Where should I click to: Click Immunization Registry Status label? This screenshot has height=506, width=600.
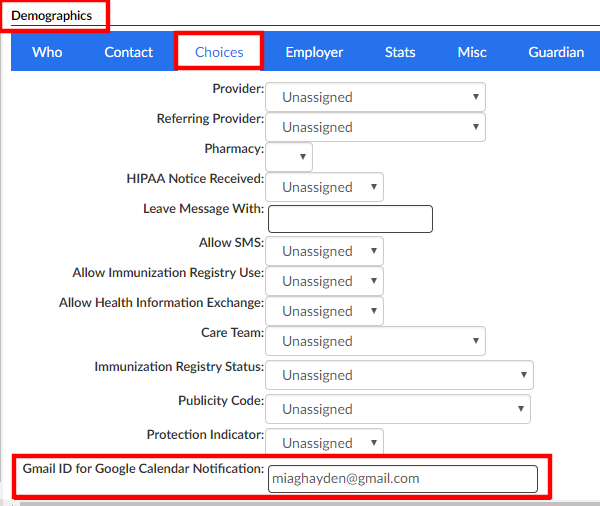[x=179, y=367]
